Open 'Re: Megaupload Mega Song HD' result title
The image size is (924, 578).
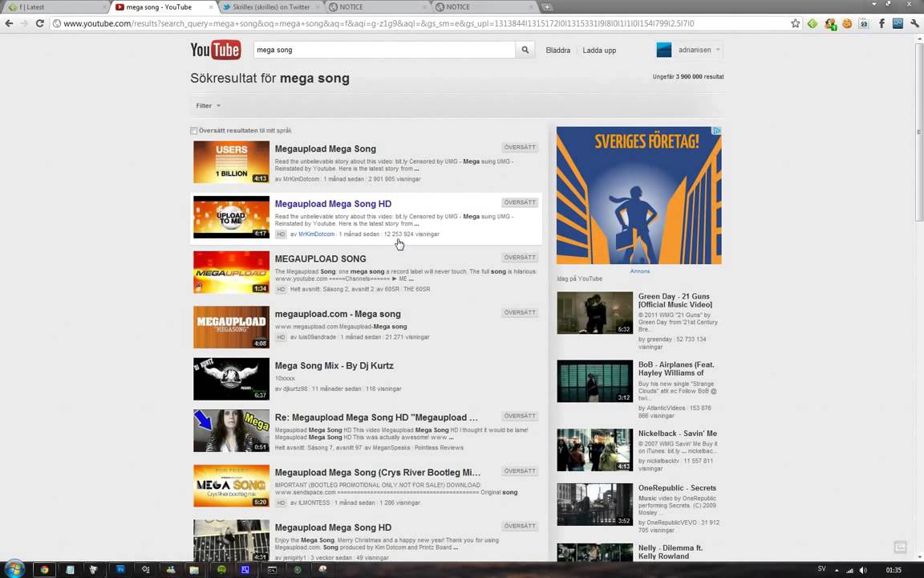coord(376,417)
